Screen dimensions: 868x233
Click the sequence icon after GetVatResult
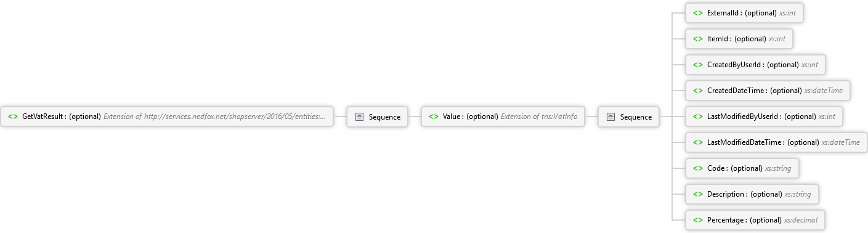tap(359, 116)
